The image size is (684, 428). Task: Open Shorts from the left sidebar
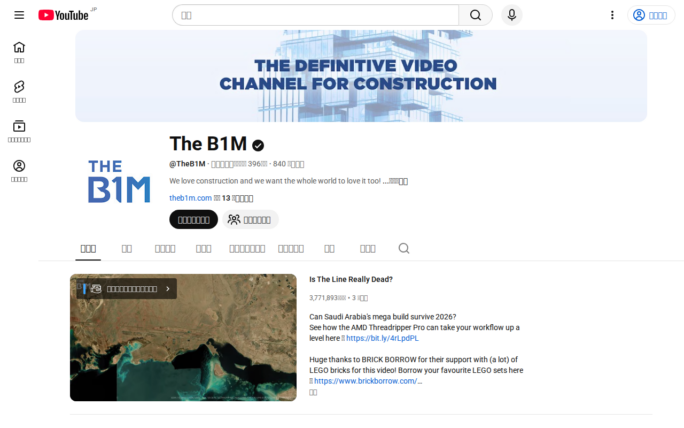(x=19, y=91)
